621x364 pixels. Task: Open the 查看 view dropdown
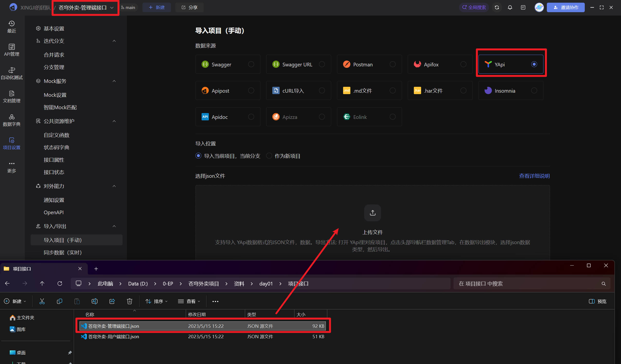point(189,301)
